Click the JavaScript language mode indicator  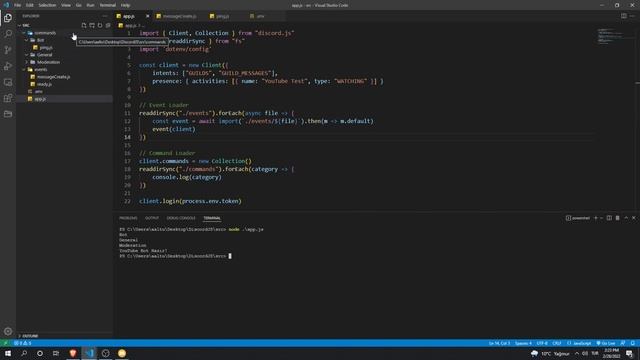579,343
